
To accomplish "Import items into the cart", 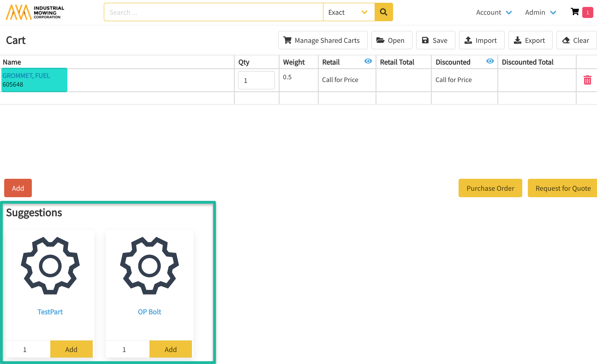I will [481, 40].
